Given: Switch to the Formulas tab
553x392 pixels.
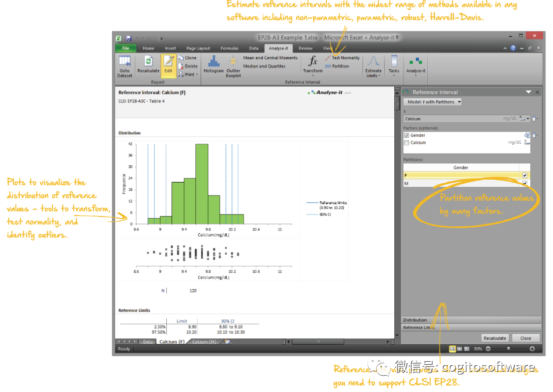Looking at the screenshot, I should pos(230,48).
